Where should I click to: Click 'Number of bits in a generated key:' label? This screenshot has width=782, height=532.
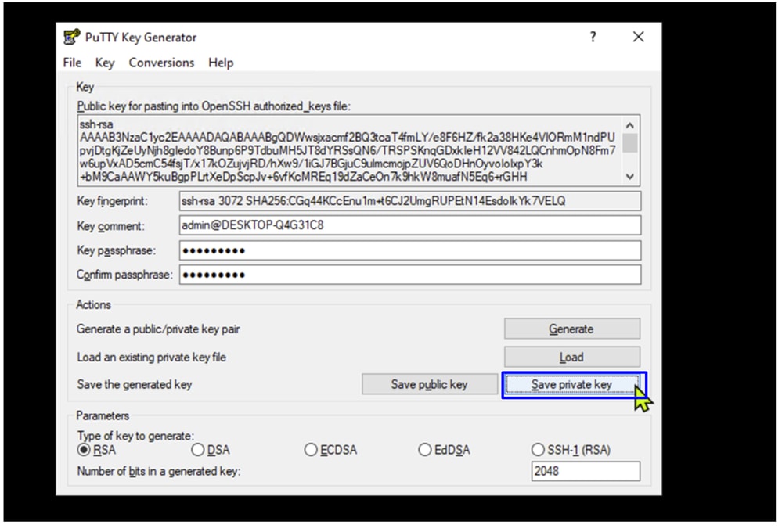(x=159, y=471)
